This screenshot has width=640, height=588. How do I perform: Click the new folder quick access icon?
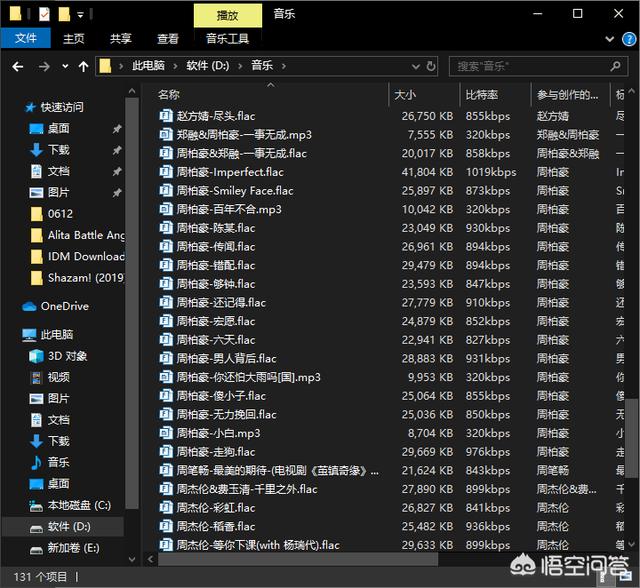click(x=64, y=15)
